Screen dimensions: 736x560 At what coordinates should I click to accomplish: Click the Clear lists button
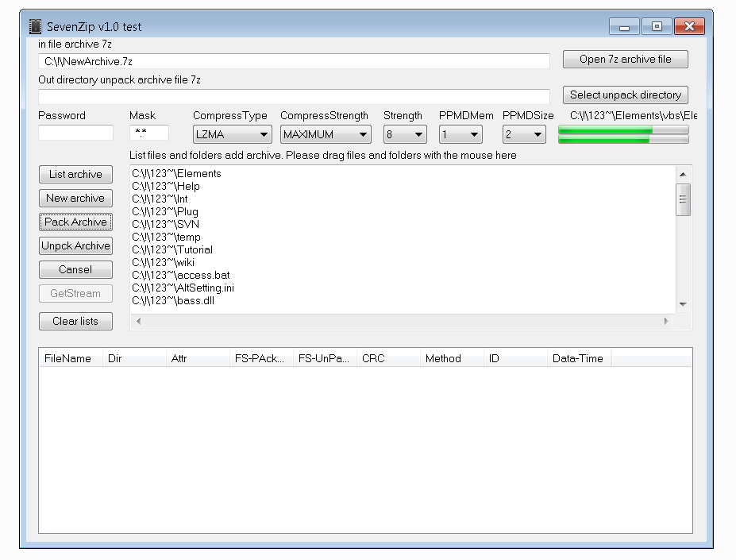[75, 322]
